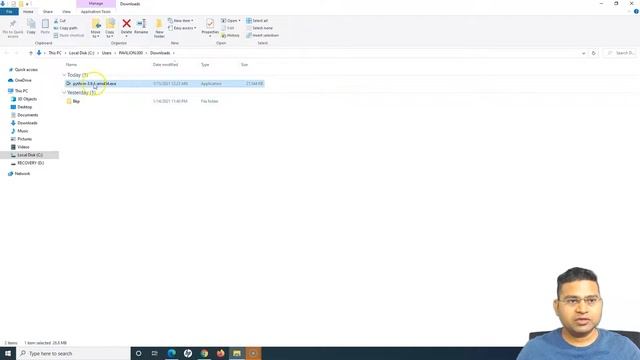Switch to the Share ribbon tab

[x=48, y=12]
